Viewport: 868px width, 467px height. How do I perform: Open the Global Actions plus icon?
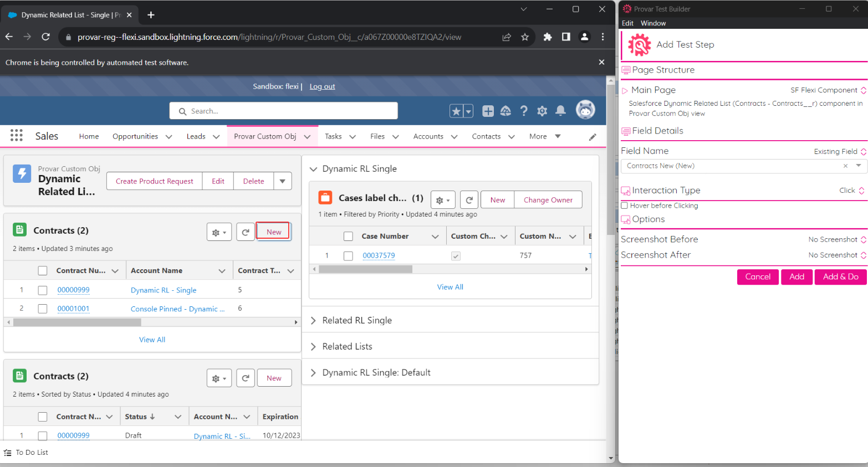[x=488, y=111]
